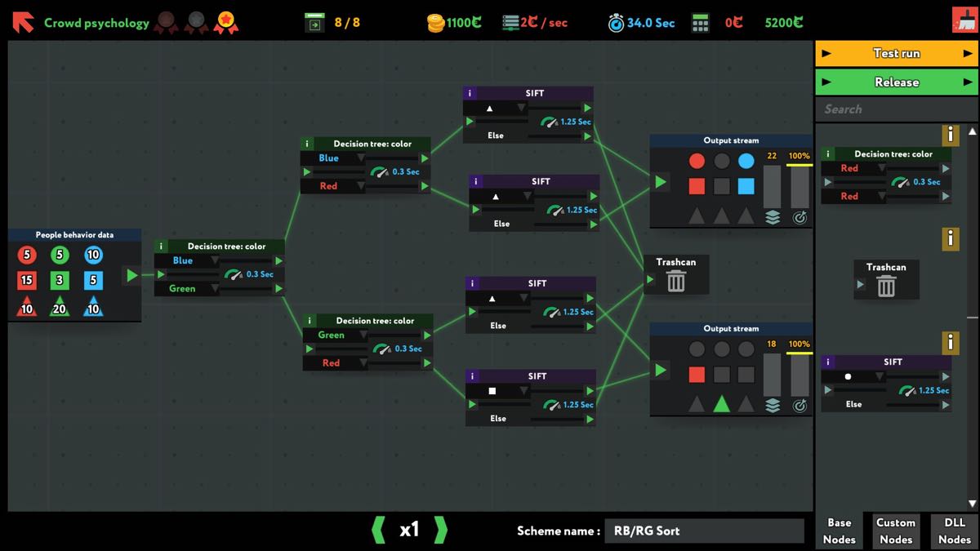Click the x1 speed multiplier text
The height and width of the screenshot is (551, 980).
coord(409,530)
